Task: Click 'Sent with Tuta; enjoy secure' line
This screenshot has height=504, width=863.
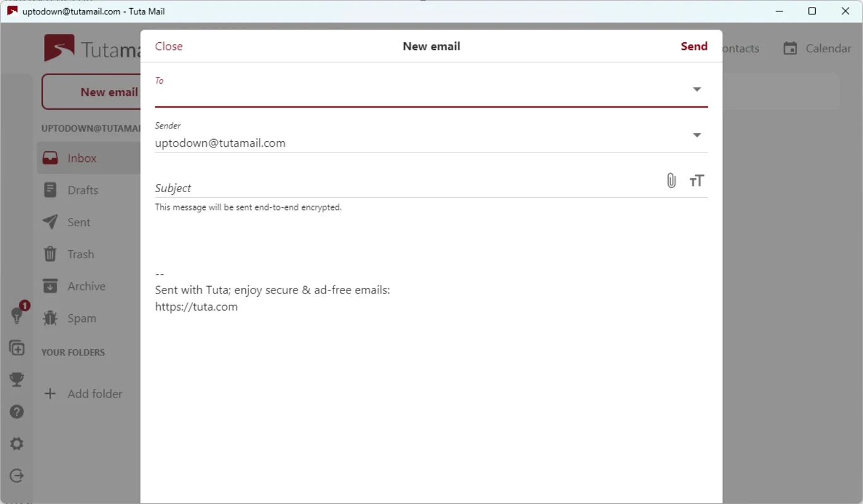Action: [272, 290]
